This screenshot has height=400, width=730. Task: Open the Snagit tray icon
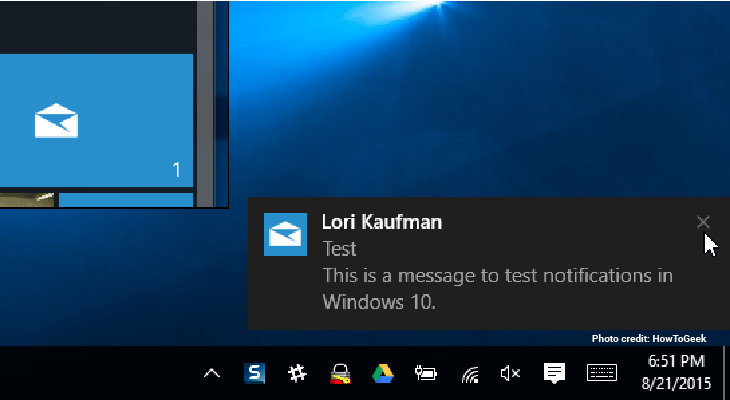[255, 374]
